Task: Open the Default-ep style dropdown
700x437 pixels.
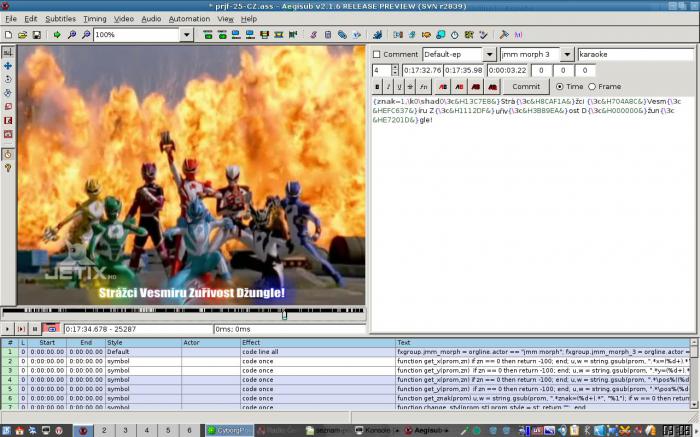Action: [x=489, y=54]
